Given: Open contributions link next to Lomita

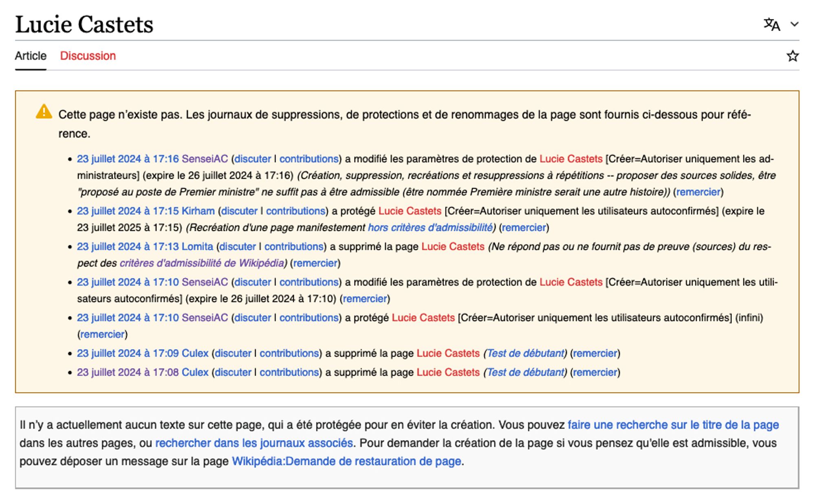Looking at the screenshot, I should 294,246.
